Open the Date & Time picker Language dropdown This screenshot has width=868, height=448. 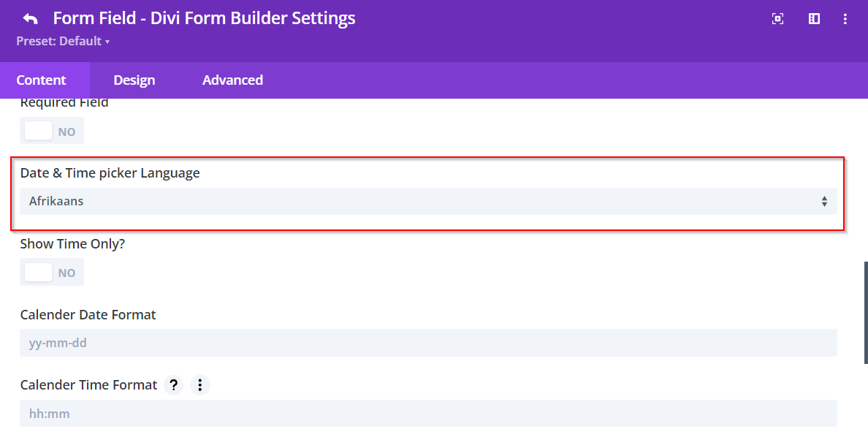click(x=427, y=201)
